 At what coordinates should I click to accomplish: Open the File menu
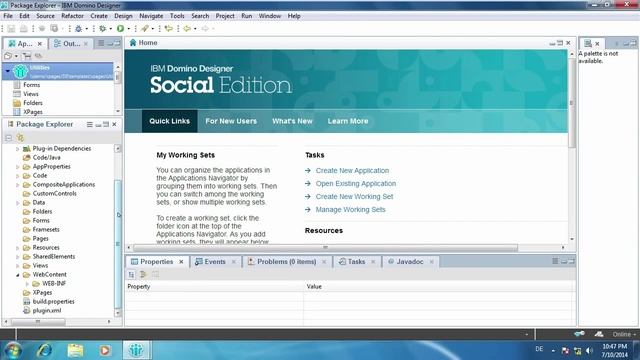(x=8, y=16)
